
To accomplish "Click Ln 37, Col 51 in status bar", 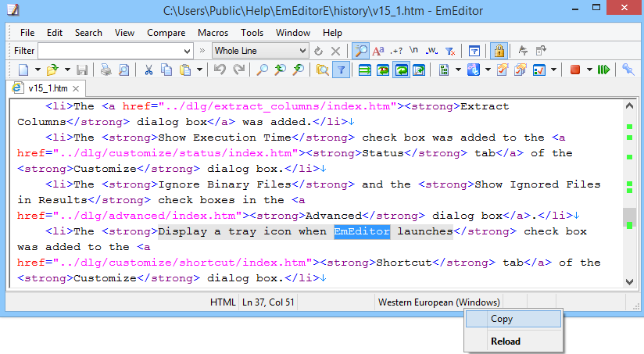I will 268,302.
